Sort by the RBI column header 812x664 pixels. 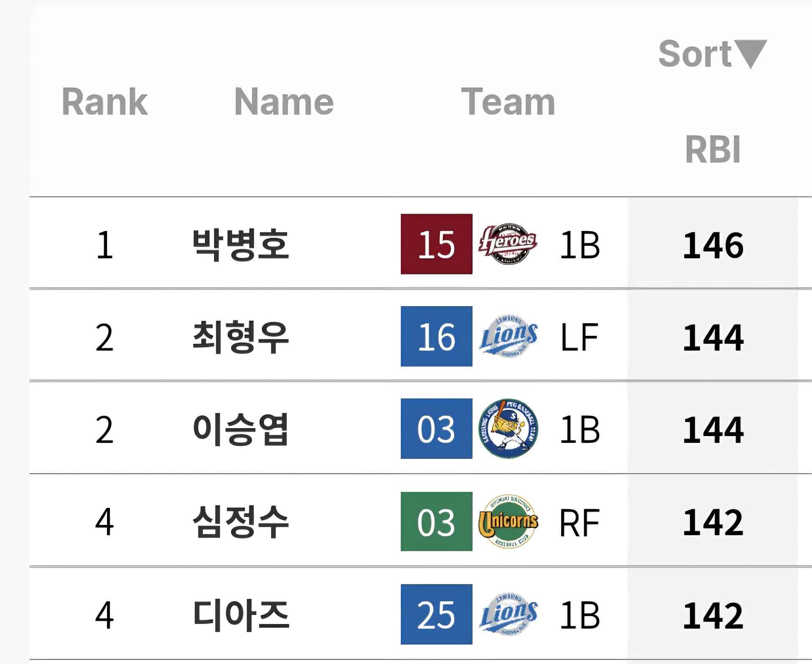[713, 150]
